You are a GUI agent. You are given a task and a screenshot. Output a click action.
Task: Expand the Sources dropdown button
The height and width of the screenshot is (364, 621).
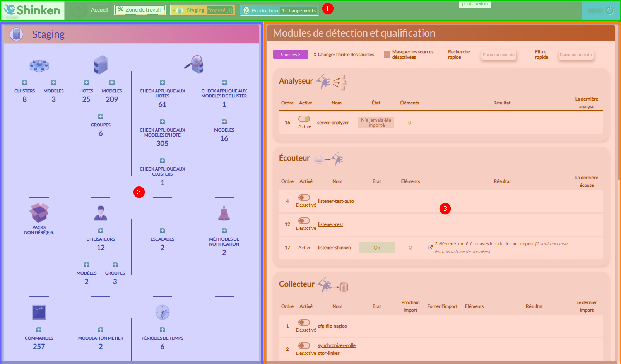pyautogui.click(x=291, y=55)
